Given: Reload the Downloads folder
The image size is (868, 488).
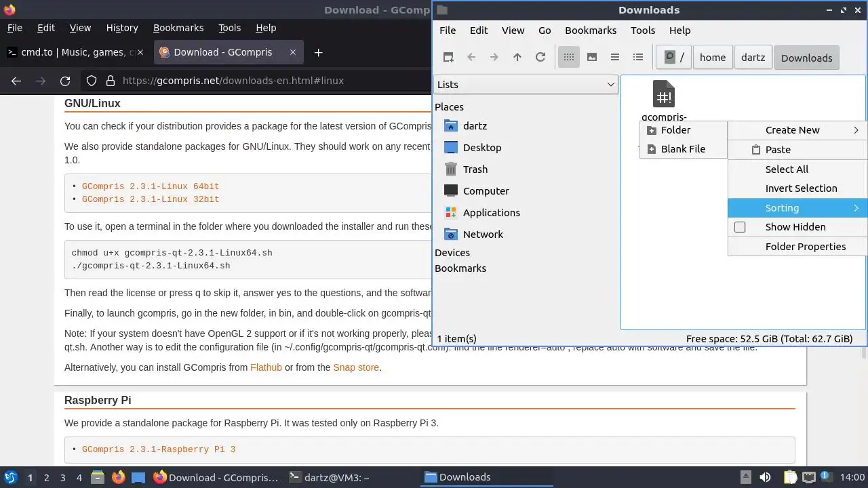Looking at the screenshot, I should point(540,58).
